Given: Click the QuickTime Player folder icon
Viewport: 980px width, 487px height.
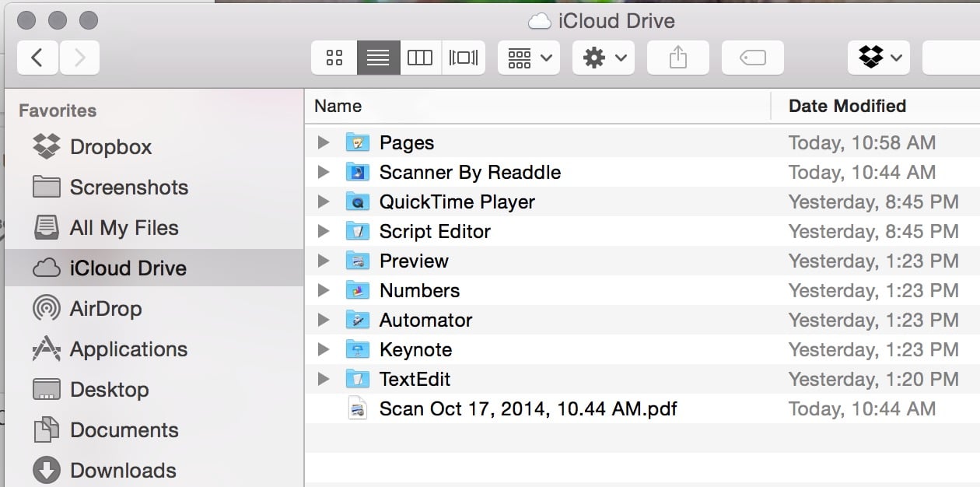Looking at the screenshot, I should (357, 201).
